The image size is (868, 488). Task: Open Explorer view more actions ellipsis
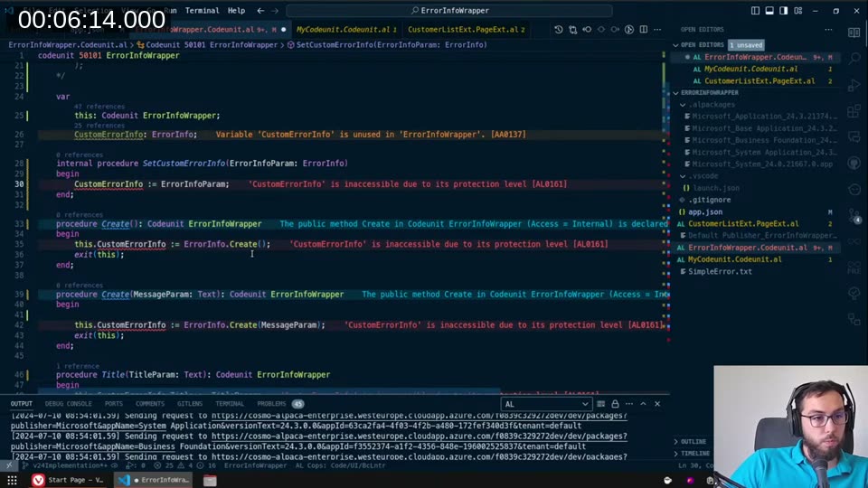point(829,29)
